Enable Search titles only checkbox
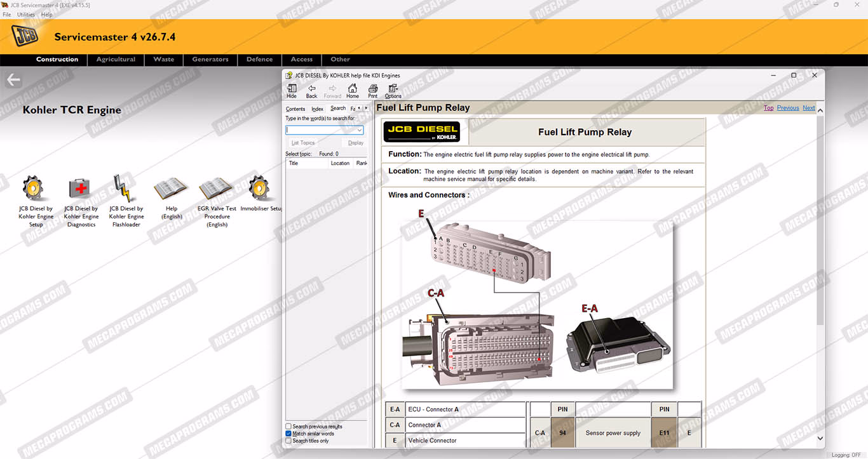This screenshot has height=459, width=868. (288, 441)
